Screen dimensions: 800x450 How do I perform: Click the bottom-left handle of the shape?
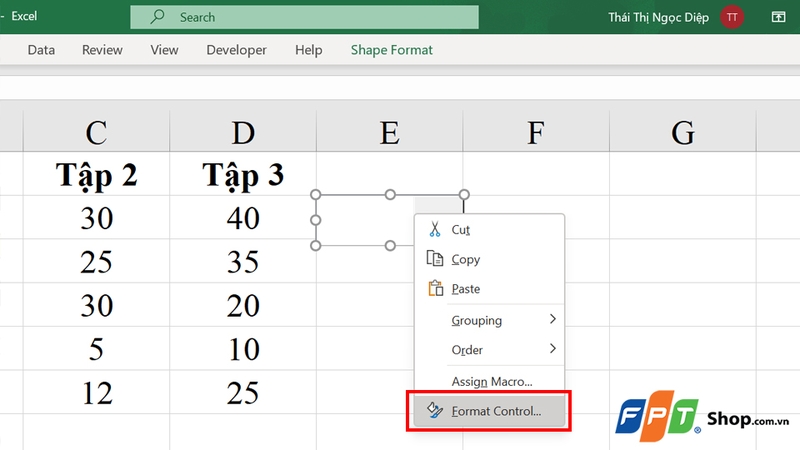(316, 245)
